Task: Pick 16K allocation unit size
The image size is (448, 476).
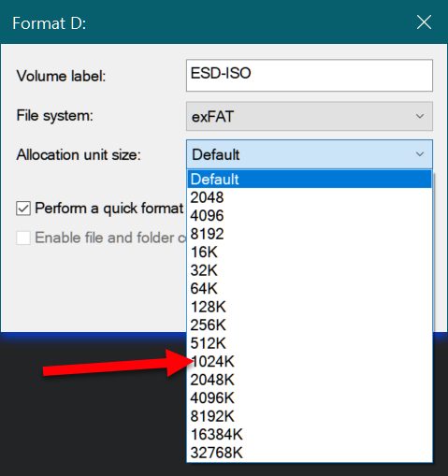Action: click(310, 252)
